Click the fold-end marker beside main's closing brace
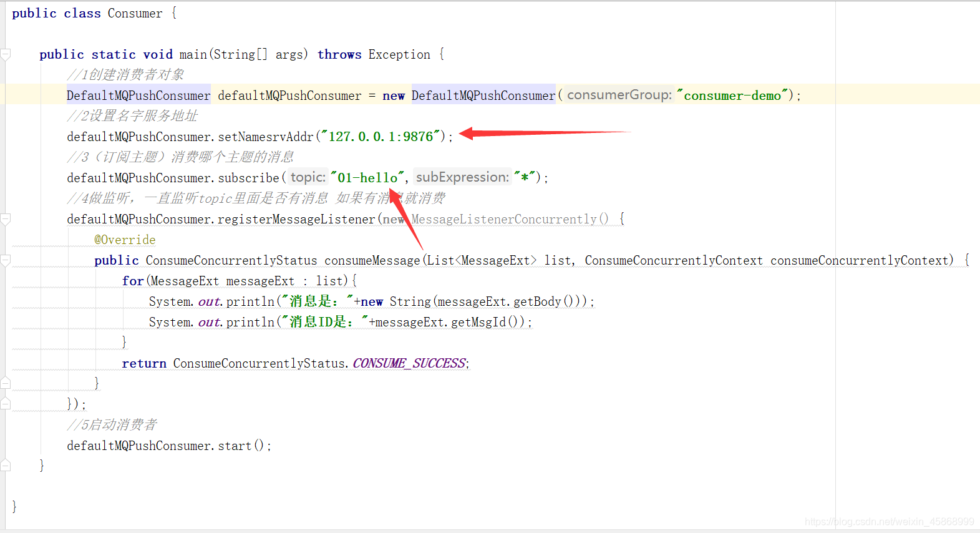 (x=6, y=466)
